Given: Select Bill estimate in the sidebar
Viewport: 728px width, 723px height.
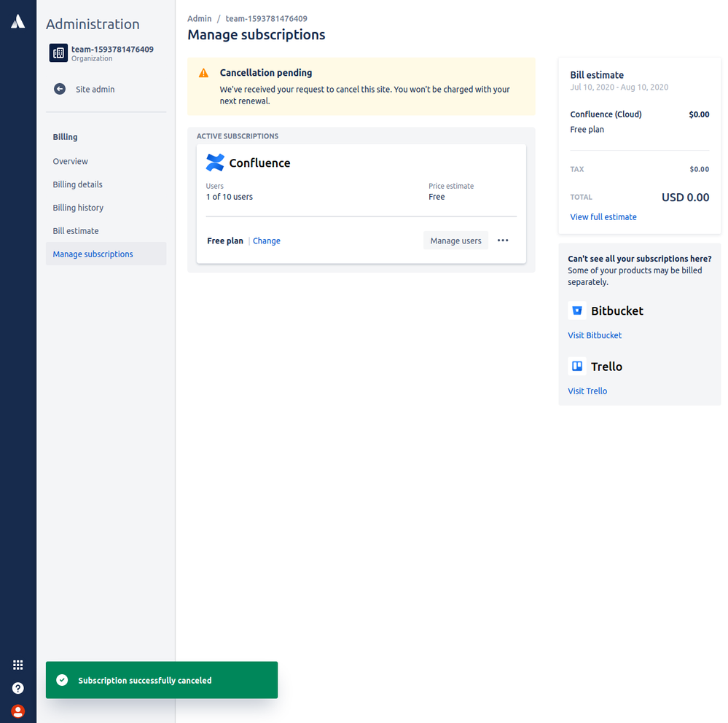Looking at the screenshot, I should [x=76, y=231].
